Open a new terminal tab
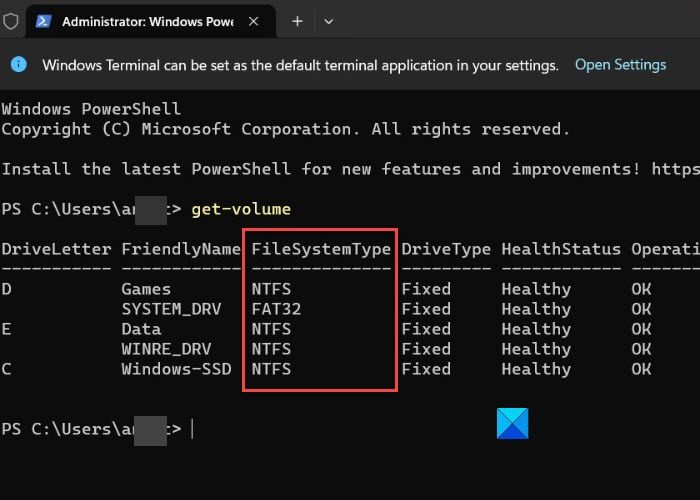Screen dimensions: 700x500 (297, 21)
